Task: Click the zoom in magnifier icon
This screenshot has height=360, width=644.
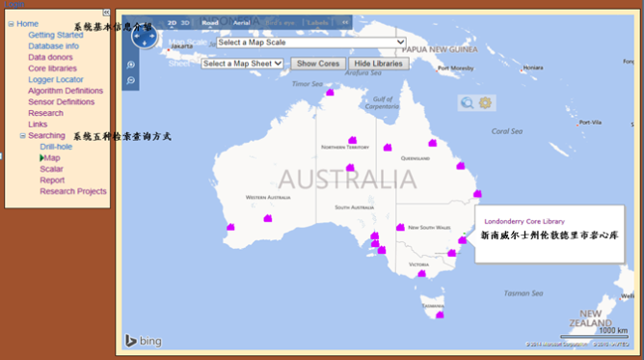Action: [x=130, y=65]
